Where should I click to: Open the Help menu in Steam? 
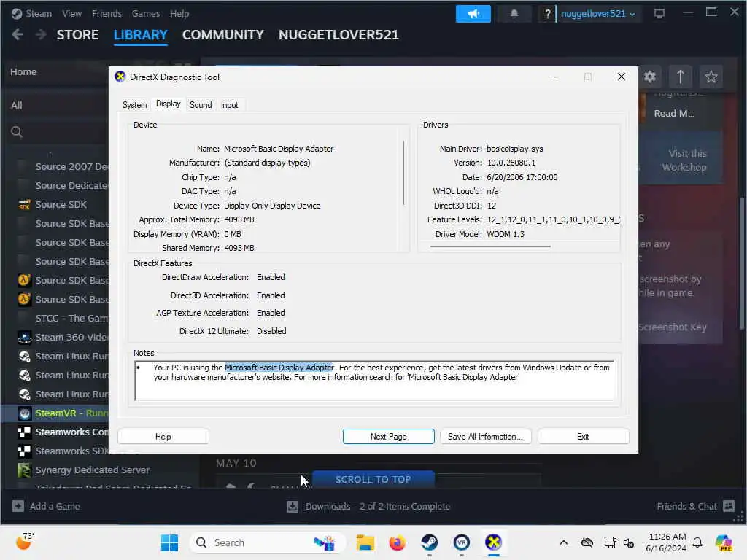coord(179,14)
